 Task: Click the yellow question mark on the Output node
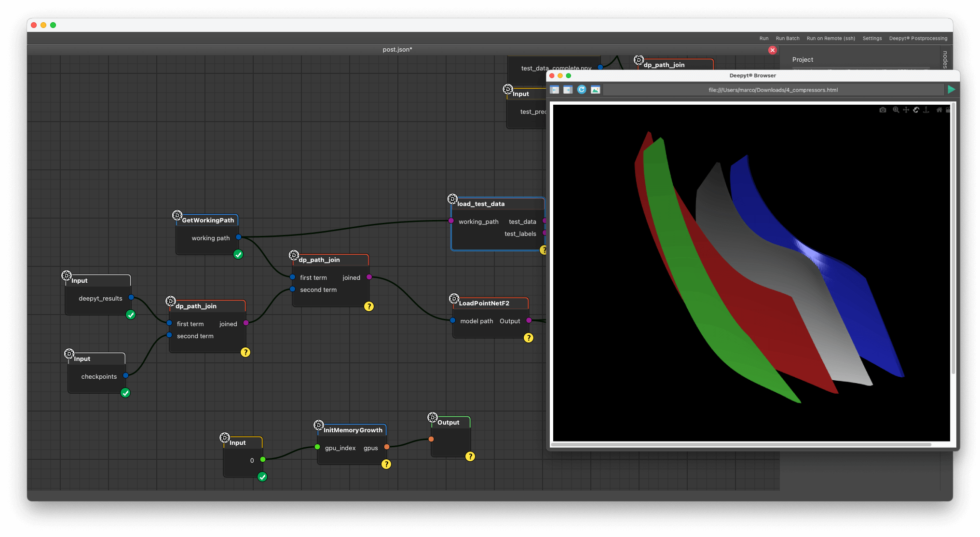[x=470, y=456]
